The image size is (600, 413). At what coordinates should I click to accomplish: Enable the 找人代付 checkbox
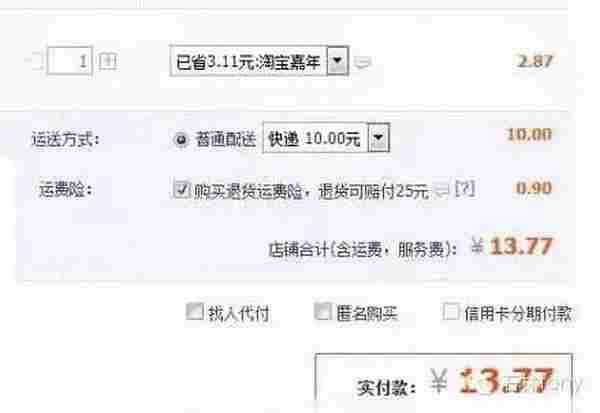coord(194,311)
